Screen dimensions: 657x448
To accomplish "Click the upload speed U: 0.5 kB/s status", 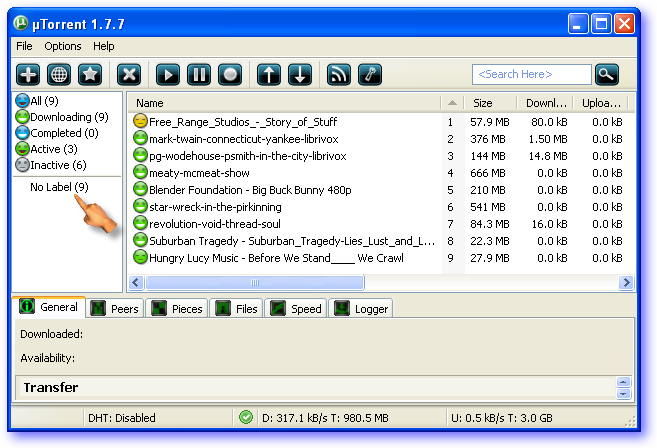I will (x=502, y=418).
